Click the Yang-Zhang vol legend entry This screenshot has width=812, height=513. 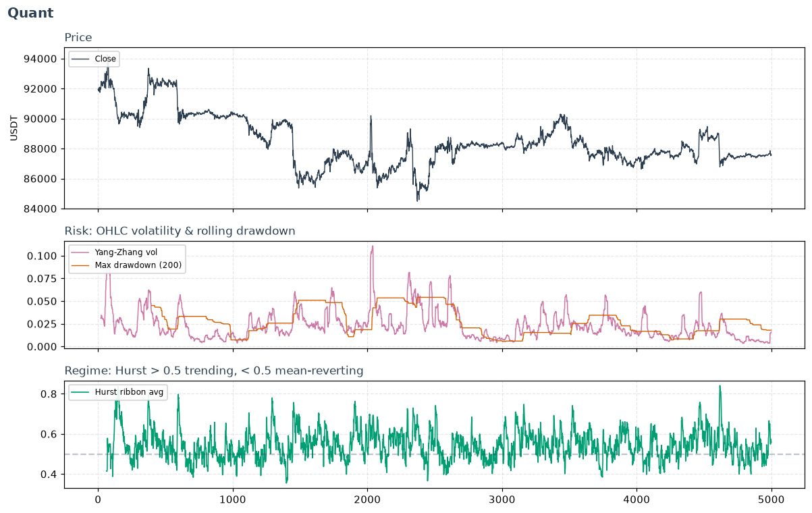click(126, 252)
